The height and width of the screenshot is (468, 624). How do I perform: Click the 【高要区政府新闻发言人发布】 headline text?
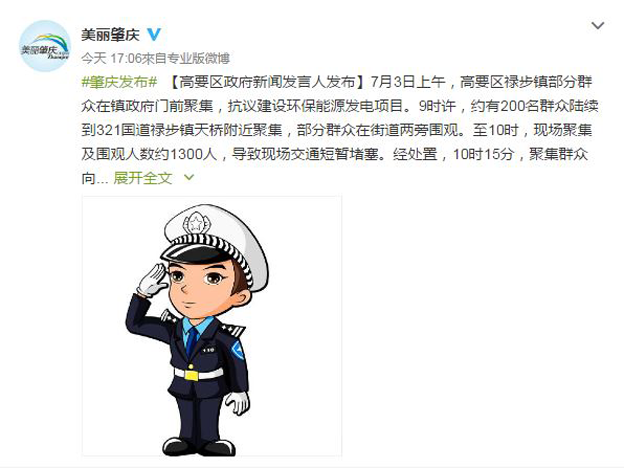click(267, 82)
